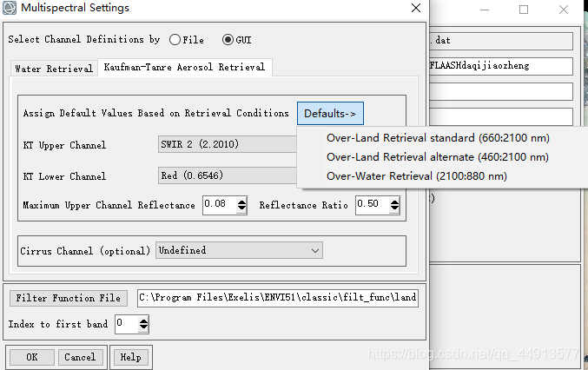The width and height of the screenshot is (588, 370).
Task: Increase Maximum Upper Channel Reflectance value
Action: [241, 202]
